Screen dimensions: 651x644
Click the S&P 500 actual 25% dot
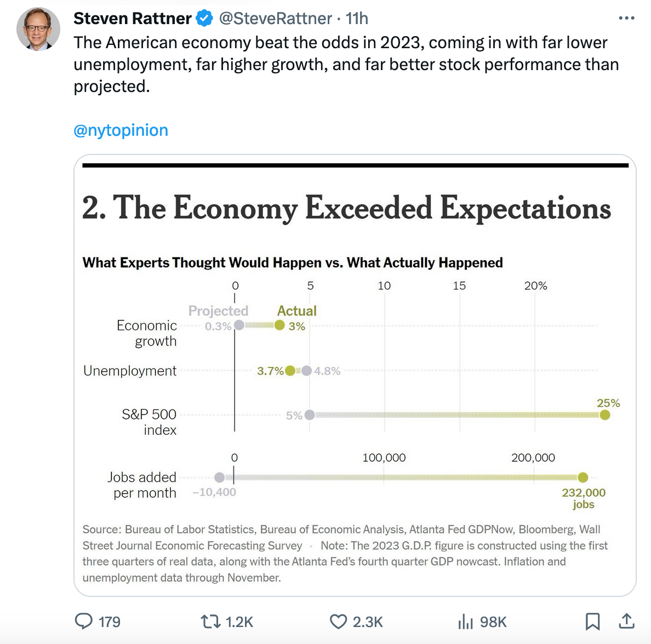click(605, 415)
